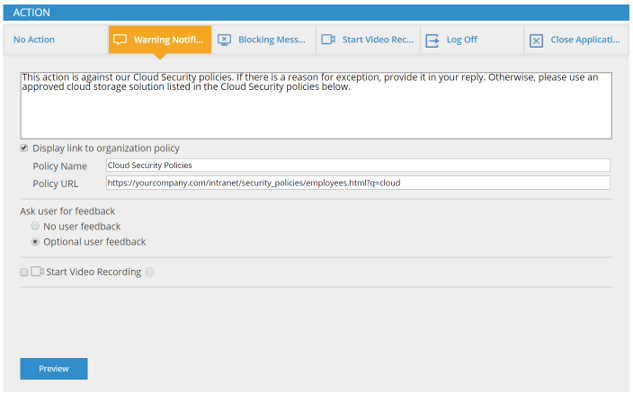Open help question mark next to Start Video Recording

click(x=150, y=272)
